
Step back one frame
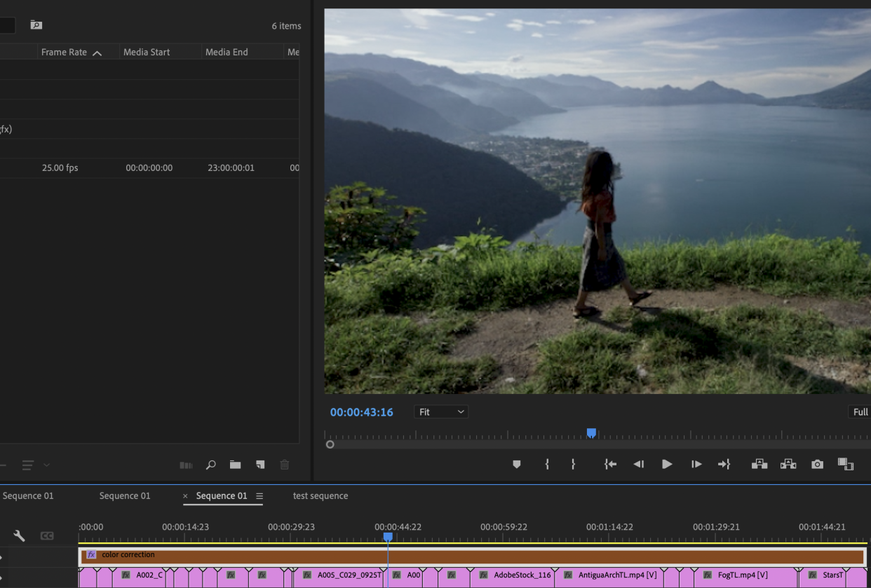tap(639, 464)
